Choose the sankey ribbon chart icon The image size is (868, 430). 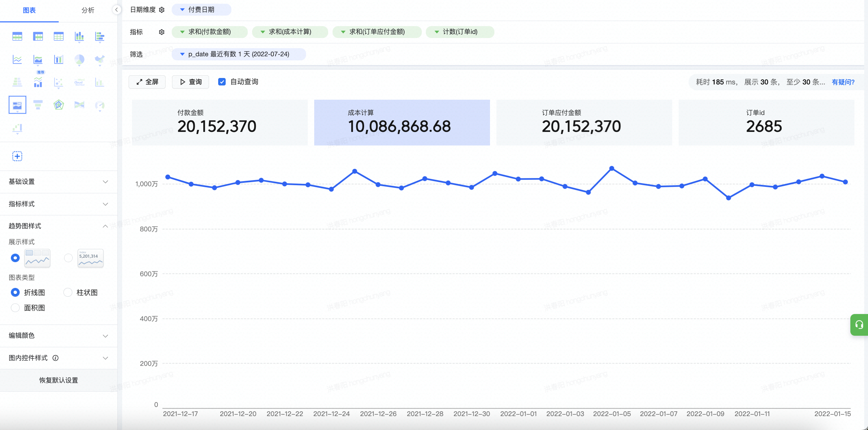pos(79,105)
